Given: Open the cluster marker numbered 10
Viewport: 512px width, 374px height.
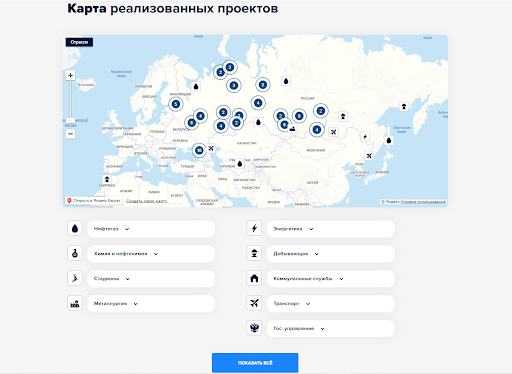Looking at the screenshot, I should tap(199, 150).
